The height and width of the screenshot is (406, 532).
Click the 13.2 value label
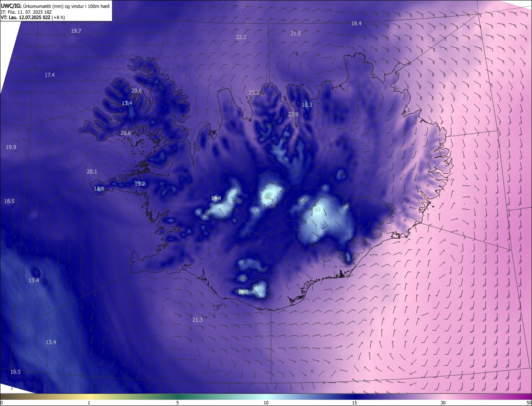tap(140, 183)
